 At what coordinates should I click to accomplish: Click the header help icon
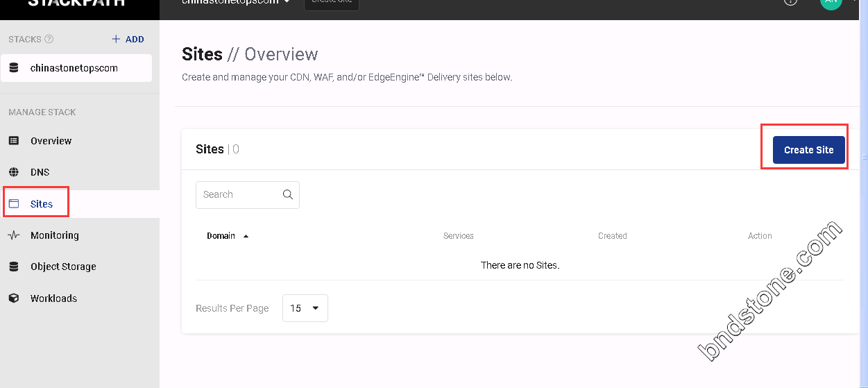(790, 2)
